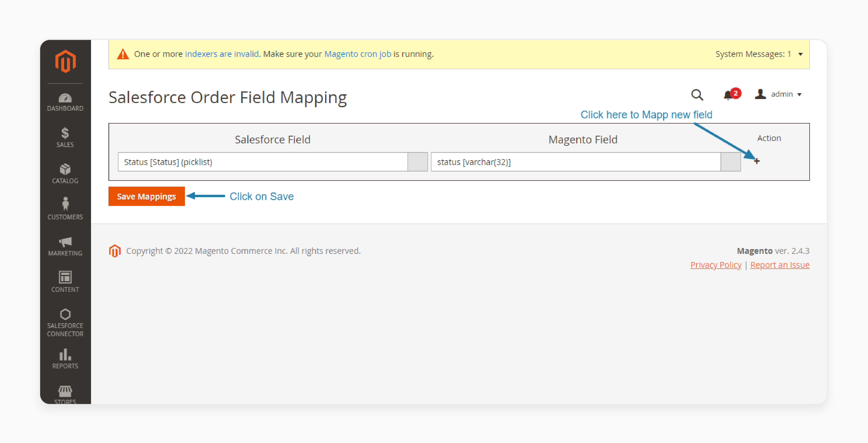Click the 'Magento Field' column header
This screenshot has width=868, height=443.
click(x=583, y=139)
